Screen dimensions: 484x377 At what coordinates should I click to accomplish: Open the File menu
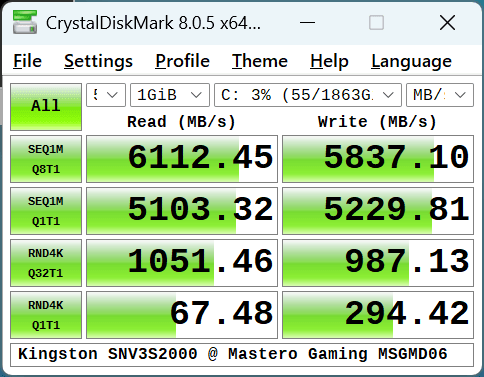pyautogui.click(x=27, y=61)
